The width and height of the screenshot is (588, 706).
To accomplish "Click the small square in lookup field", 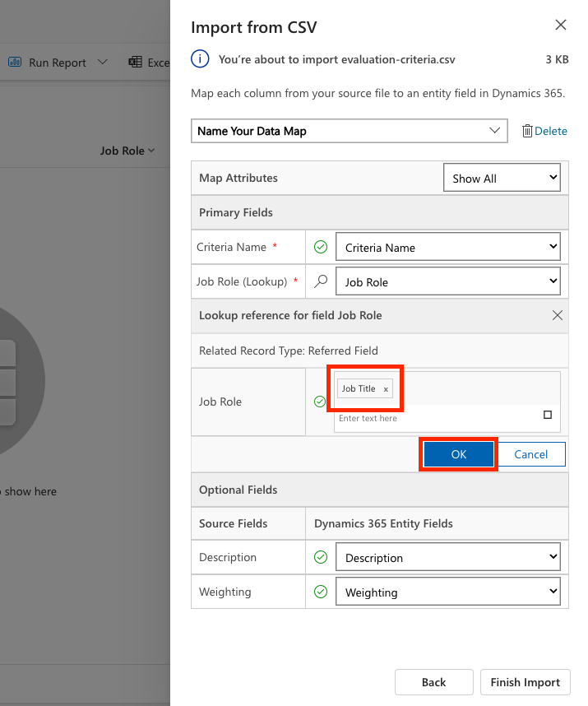I will tap(548, 415).
